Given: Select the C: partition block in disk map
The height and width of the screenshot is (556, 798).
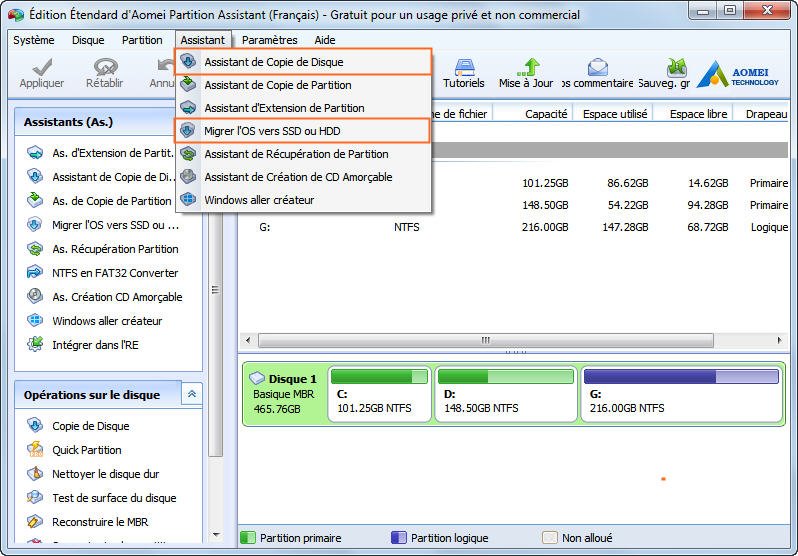Looking at the screenshot, I should click(x=380, y=394).
